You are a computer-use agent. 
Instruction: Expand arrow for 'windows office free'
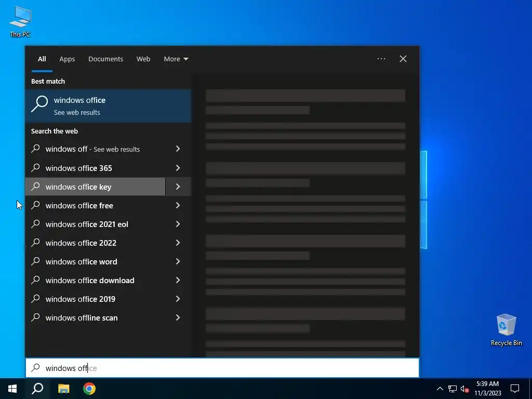[x=178, y=205]
